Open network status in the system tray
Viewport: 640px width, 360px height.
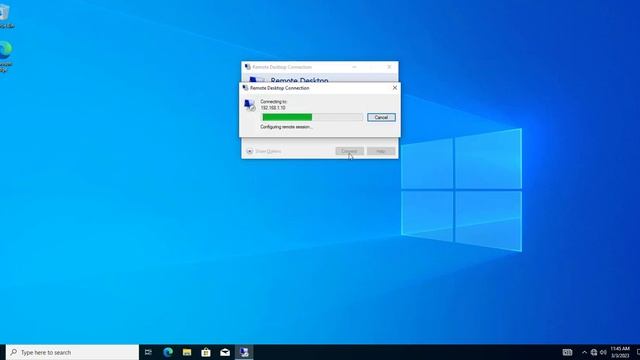coord(594,352)
